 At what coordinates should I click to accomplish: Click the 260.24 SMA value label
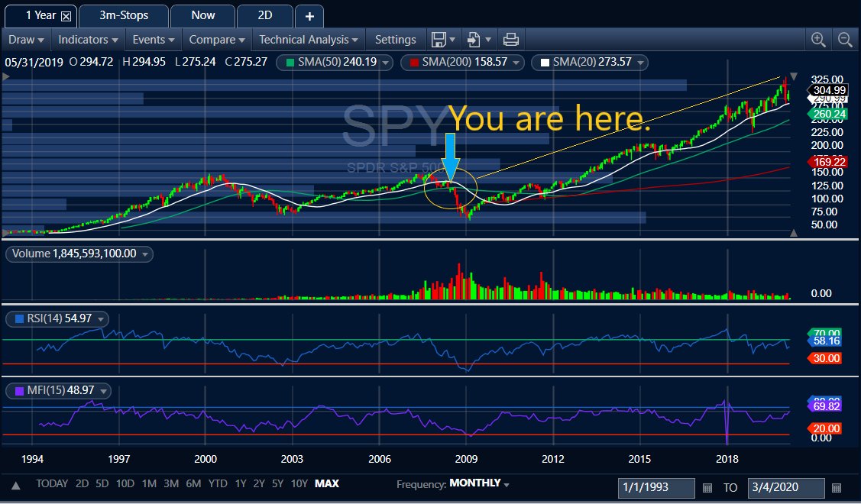[829, 115]
